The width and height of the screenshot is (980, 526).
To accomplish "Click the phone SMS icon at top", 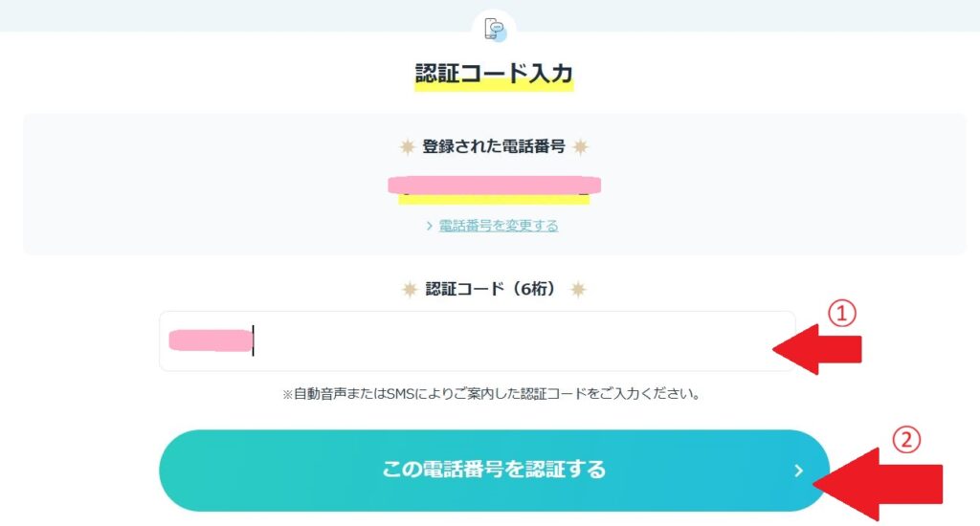I will (495, 30).
